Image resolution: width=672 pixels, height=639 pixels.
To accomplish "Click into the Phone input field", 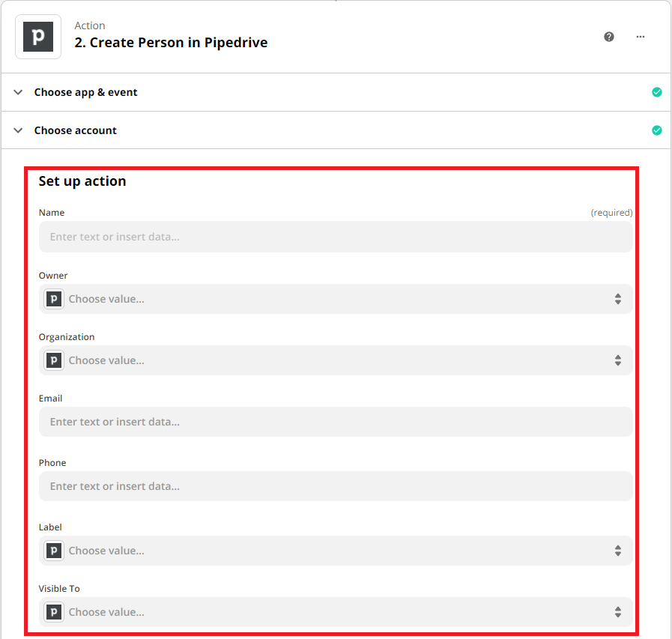I will [x=336, y=486].
